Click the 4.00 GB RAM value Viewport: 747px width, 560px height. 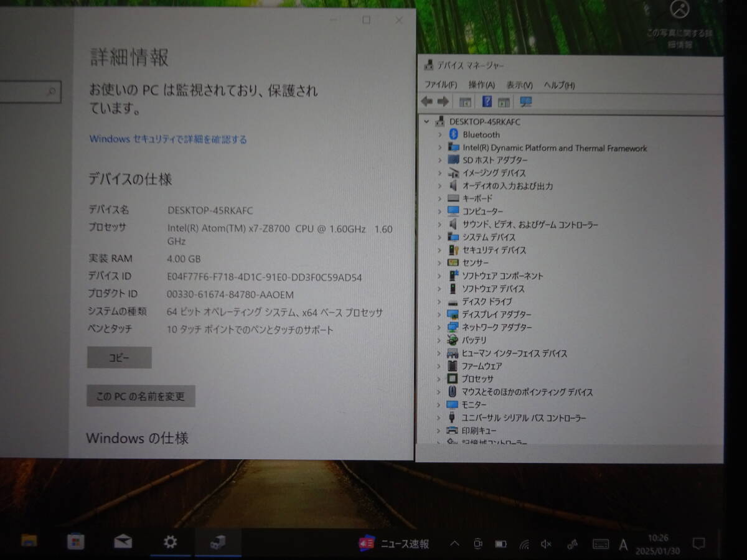coord(184,259)
